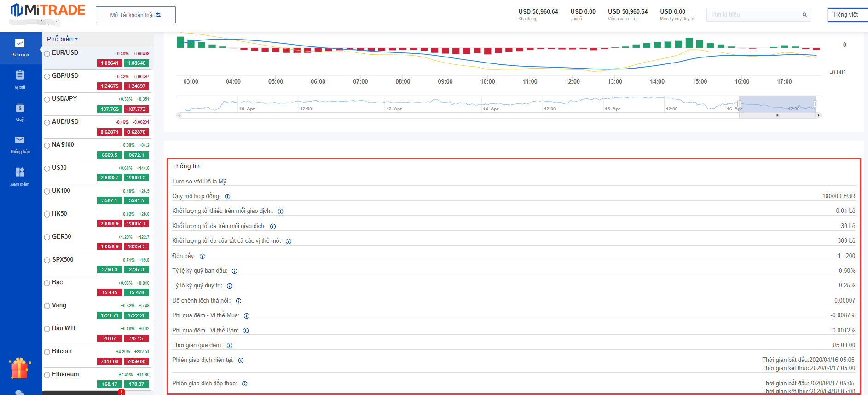The width and height of the screenshot is (868, 395).
Task: Click info icon beside Phí qua đêm Vị thế Mua
Action: point(247,316)
